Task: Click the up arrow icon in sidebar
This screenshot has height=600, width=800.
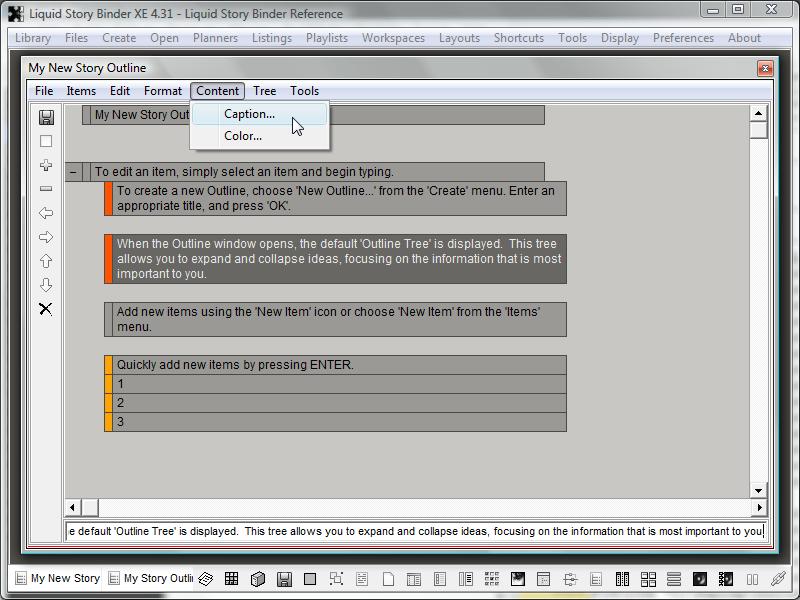Action: 46,261
